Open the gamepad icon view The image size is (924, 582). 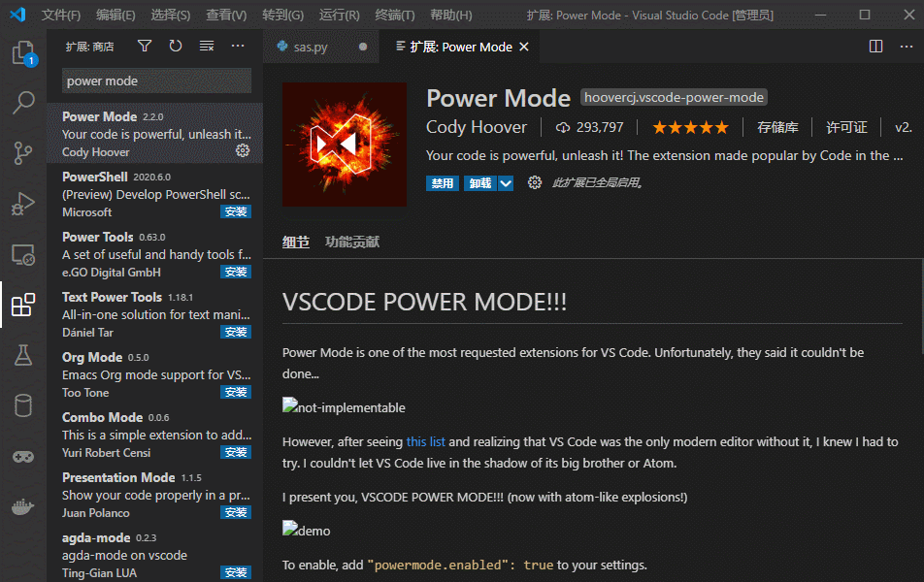point(23,457)
